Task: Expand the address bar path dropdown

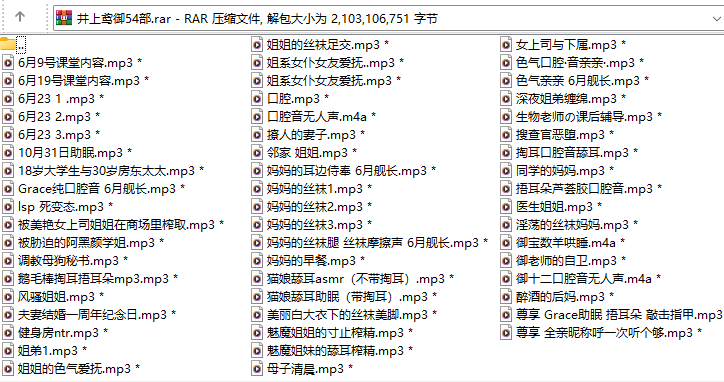Action: (x=716, y=18)
